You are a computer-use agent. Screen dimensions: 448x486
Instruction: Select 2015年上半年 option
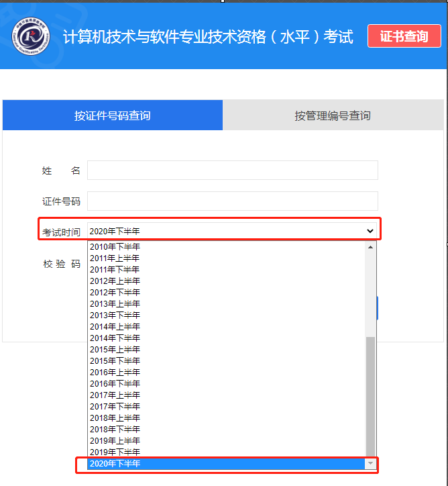[x=115, y=349]
